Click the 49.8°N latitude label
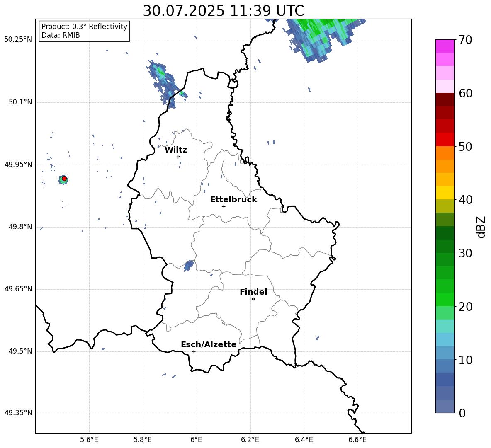Image resolution: width=491 pixels, height=448 pixels. 20,227
